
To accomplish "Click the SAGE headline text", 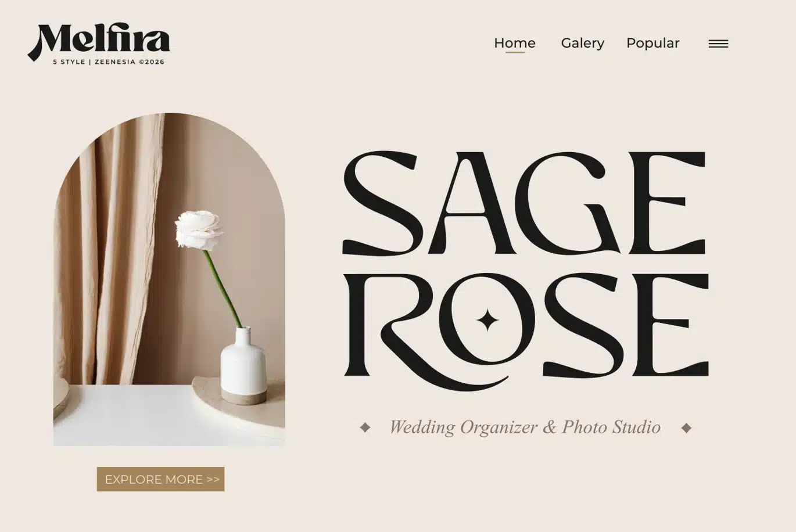I will pos(524,203).
